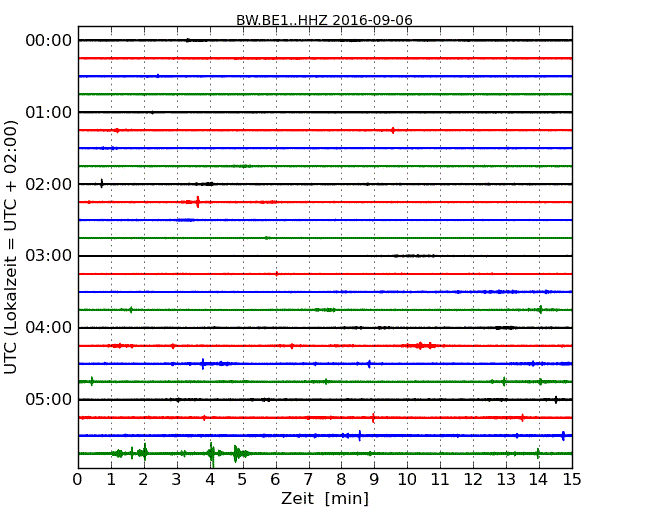Click the x-axis tick label "3"
The height and width of the screenshot is (520, 650).
pos(177,479)
